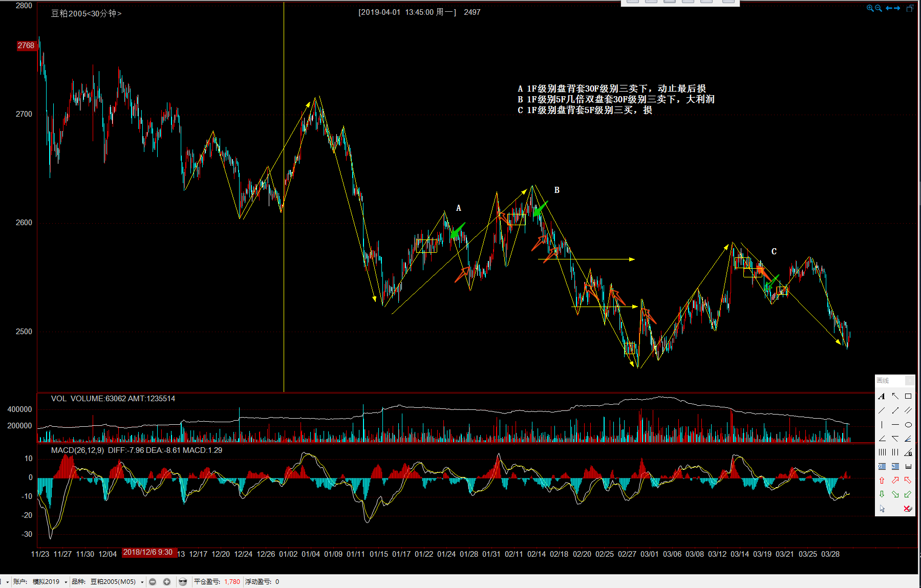Select the red up arrow marker
The width and height of the screenshot is (921, 588).
point(882,481)
